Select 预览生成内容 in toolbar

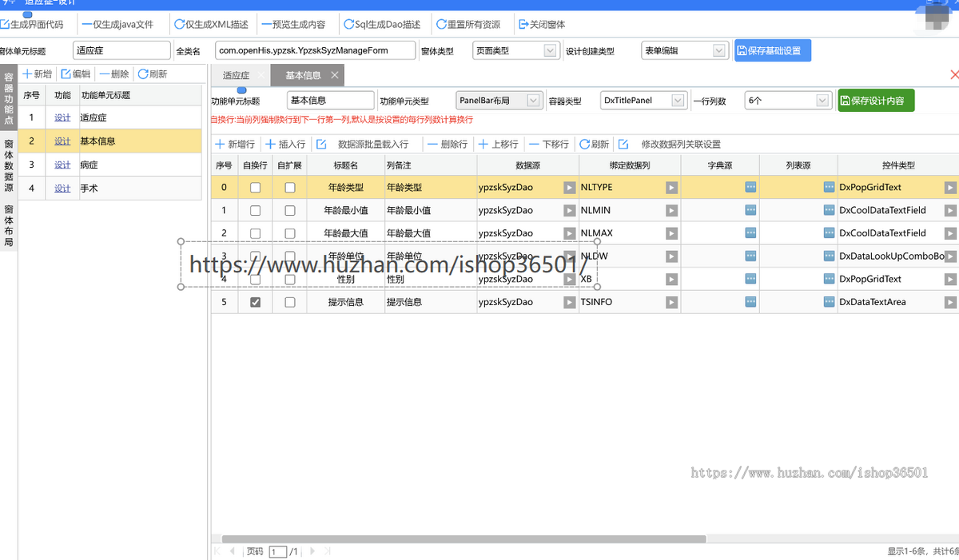click(x=293, y=25)
